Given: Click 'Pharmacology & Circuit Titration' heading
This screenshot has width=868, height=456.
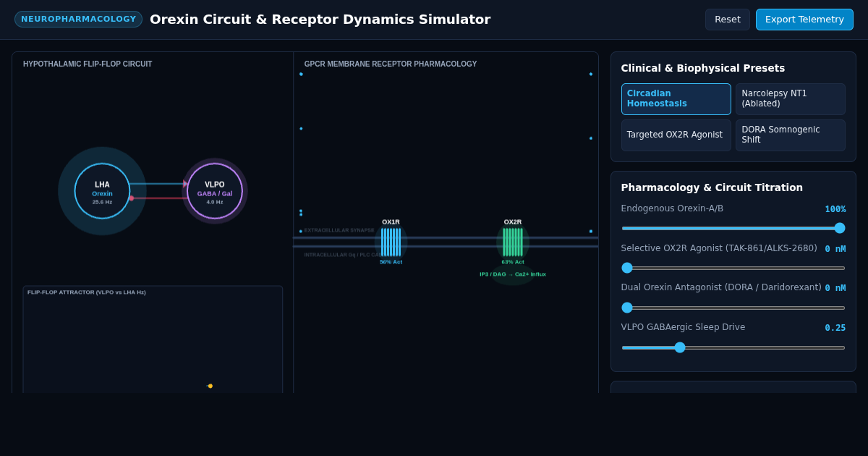Looking at the screenshot, I should (712, 187).
